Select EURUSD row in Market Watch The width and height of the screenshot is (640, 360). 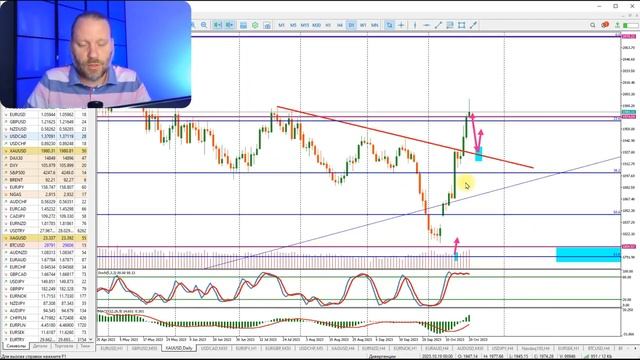[x=46, y=115]
